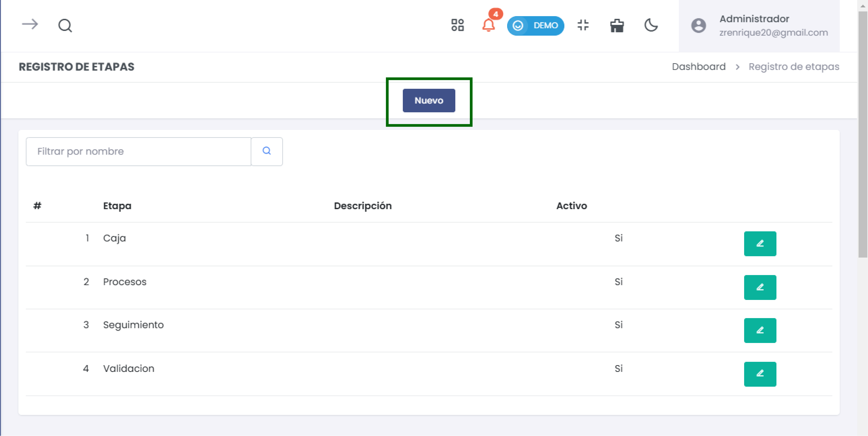The image size is (868, 436).
Task: Toggle dark mode with the moon icon
Action: [651, 25]
